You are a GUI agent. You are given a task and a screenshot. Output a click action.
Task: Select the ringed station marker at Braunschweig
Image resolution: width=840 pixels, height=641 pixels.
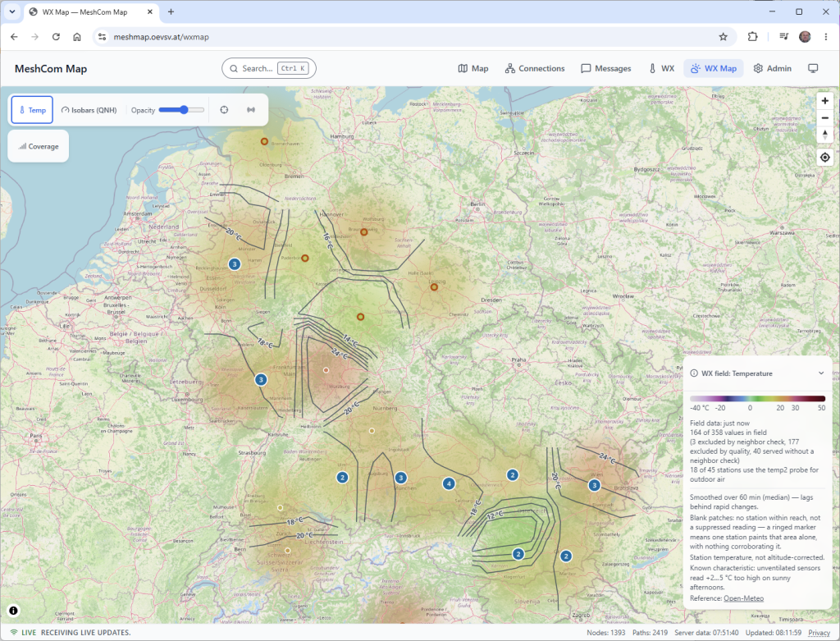pos(363,232)
